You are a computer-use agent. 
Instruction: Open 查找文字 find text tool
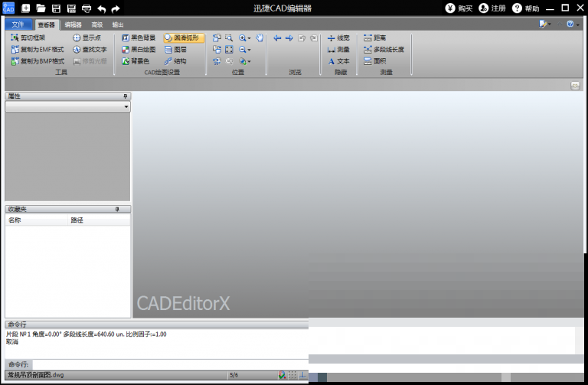point(90,49)
